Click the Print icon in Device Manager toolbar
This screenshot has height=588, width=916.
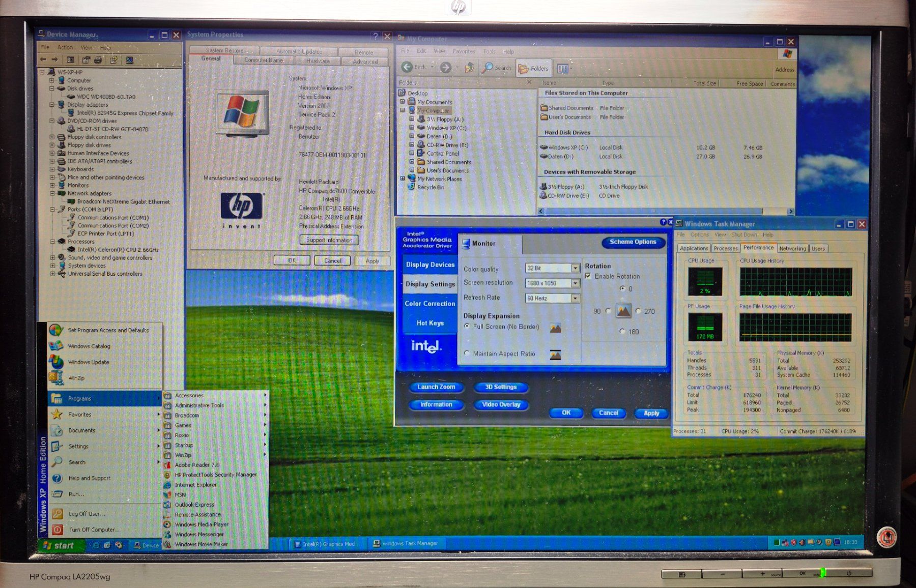tap(98, 60)
